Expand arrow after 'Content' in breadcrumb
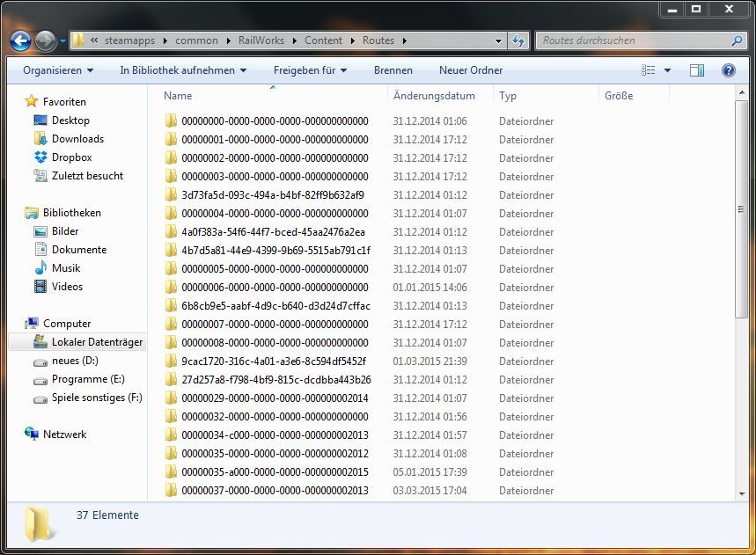The image size is (756, 555). point(352,41)
